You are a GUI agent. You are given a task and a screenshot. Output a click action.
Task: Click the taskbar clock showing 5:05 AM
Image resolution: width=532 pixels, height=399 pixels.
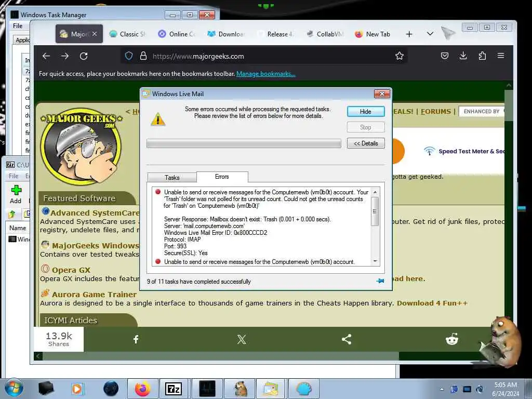(x=506, y=389)
